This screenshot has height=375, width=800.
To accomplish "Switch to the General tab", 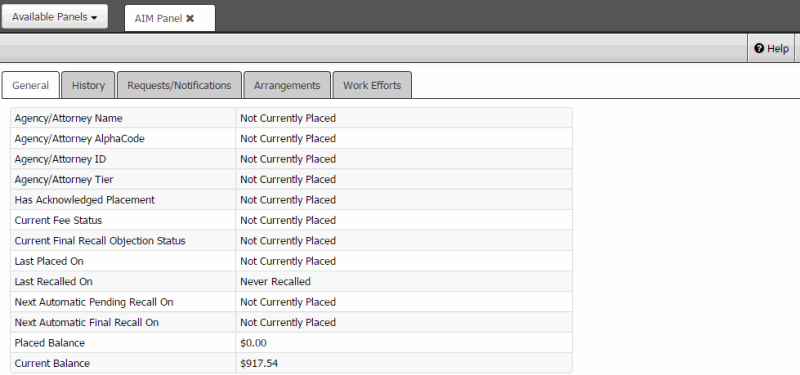I will pyautogui.click(x=31, y=85).
